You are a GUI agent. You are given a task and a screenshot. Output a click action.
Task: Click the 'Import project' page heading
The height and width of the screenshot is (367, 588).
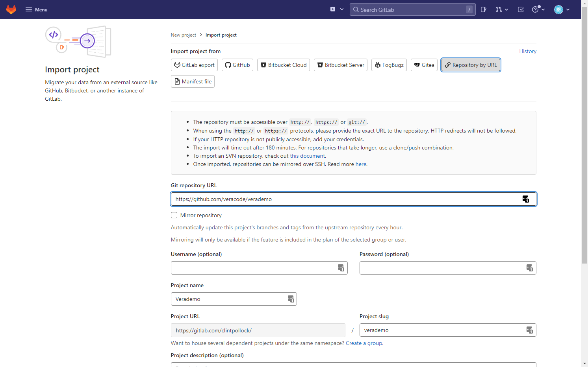[x=72, y=70]
